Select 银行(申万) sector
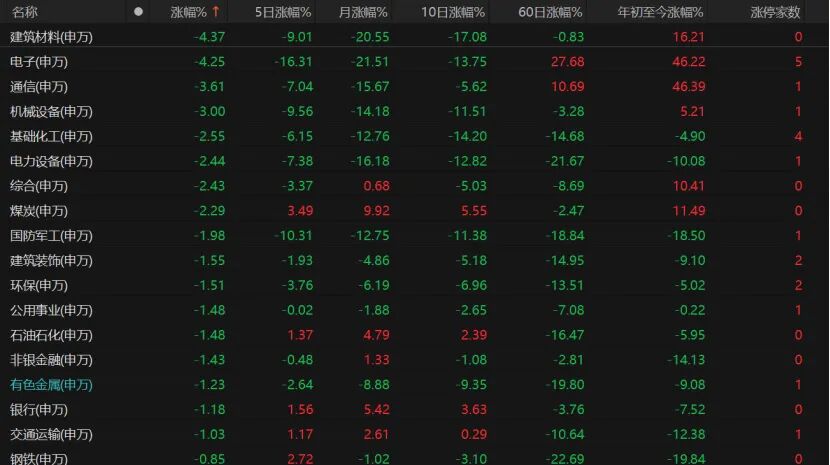Viewport: 830px width, 465px height. [x=39, y=409]
